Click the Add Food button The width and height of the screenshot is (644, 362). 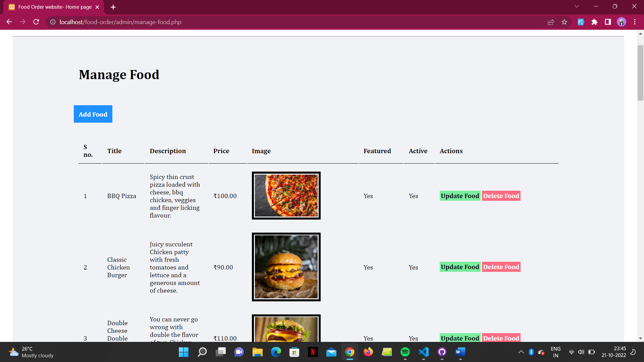(93, 114)
